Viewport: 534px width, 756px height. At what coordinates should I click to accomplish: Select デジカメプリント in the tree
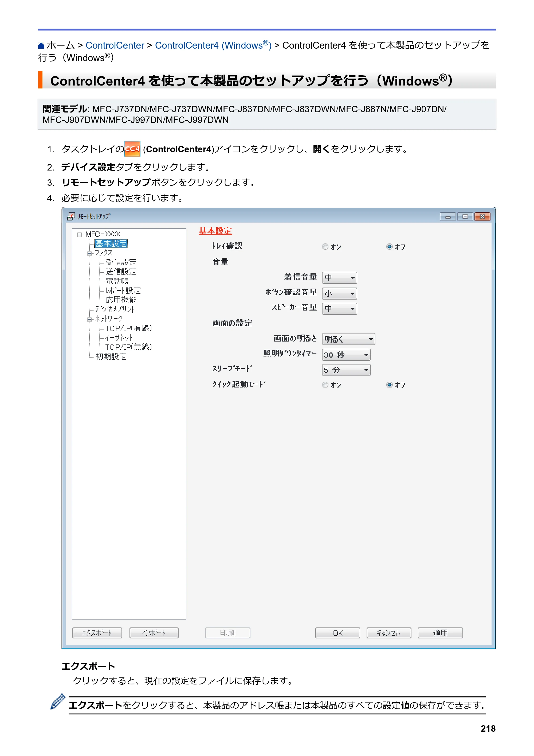pos(115,309)
